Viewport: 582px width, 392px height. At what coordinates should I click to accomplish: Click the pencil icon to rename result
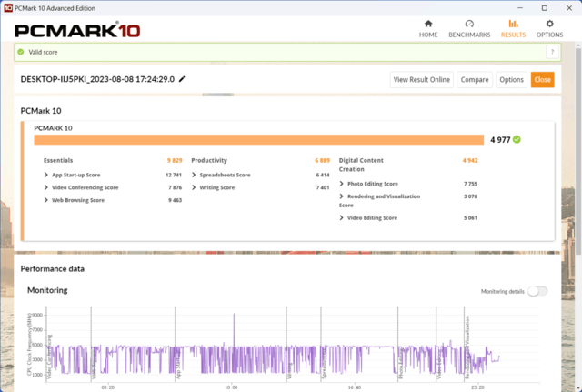(x=182, y=79)
